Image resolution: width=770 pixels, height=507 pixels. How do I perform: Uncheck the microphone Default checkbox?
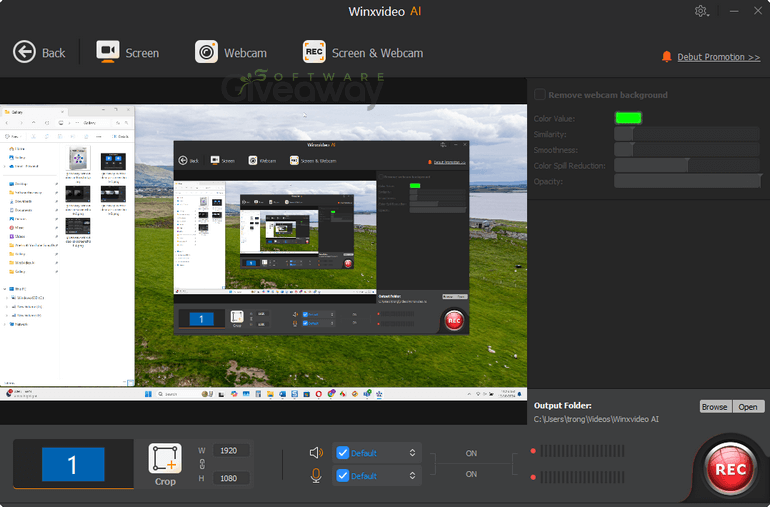click(343, 476)
